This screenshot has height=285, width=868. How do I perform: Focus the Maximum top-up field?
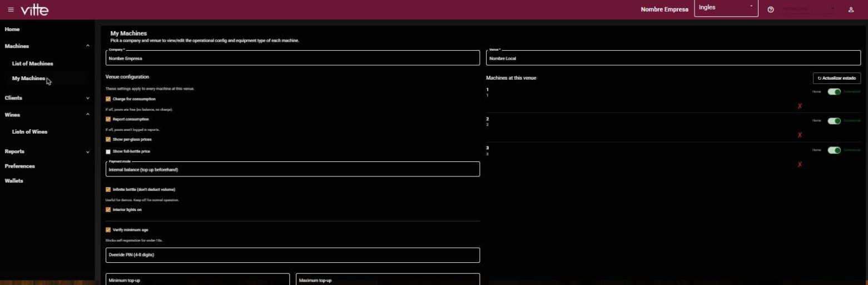point(388,279)
